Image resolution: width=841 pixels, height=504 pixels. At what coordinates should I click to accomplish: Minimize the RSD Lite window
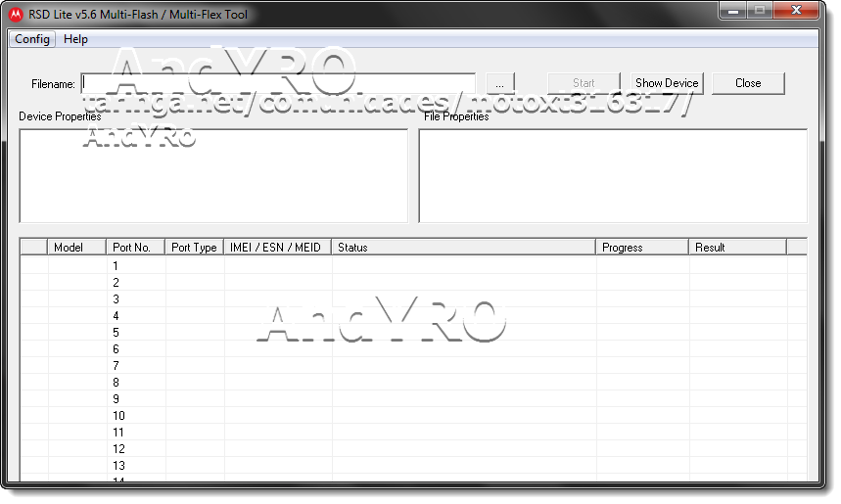733,11
